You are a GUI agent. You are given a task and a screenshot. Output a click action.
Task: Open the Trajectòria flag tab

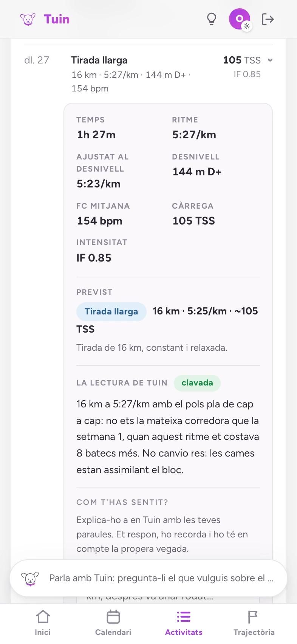click(x=254, y=623)
